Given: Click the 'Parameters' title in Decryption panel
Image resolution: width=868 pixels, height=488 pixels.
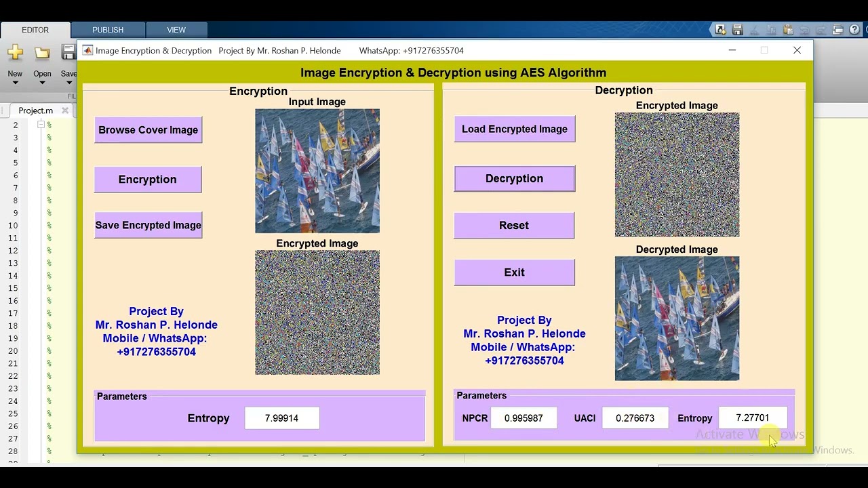Looking at the screenshot, I should pyautogui.click(x=481, y=395).
